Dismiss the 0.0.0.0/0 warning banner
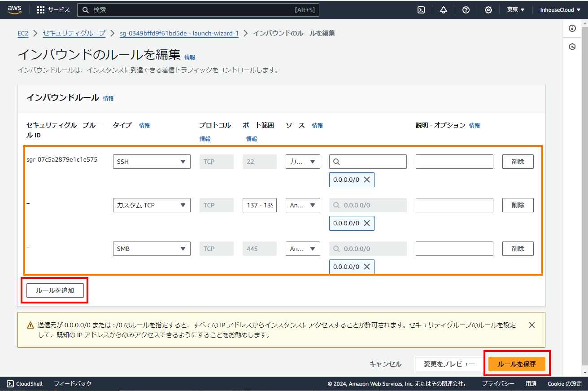The image size is (588, 391). [x=532, y=325]
